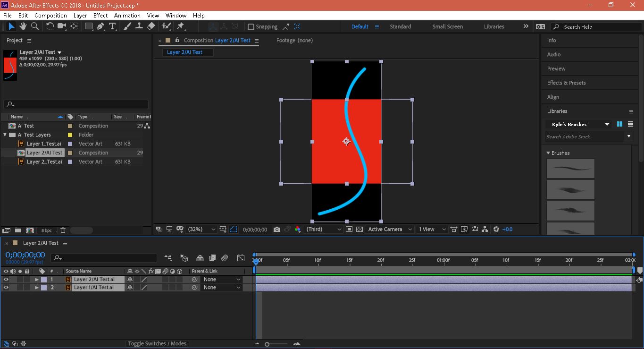Toggle visibility of Layer 2/AI Test.ai
Screen dimensions: 644x349
tap(6, 279)
